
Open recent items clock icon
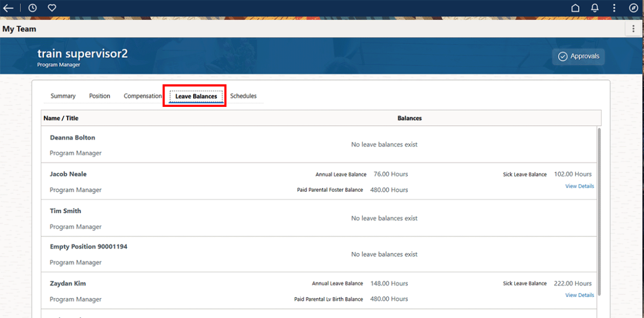click(32, 8)
